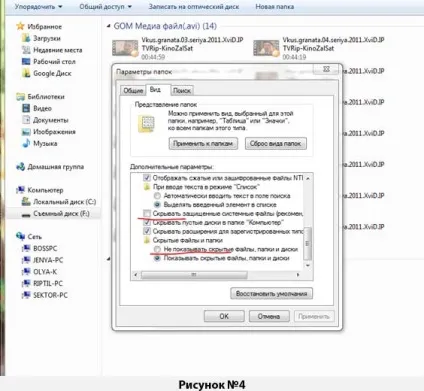The height and width of the screenshot is (391, 424).
Task: Open the Google Диск folder icon
Action: click(x=26, y=73)
